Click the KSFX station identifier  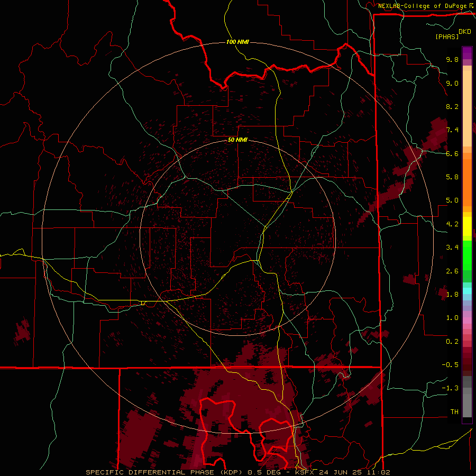point(306,472)
